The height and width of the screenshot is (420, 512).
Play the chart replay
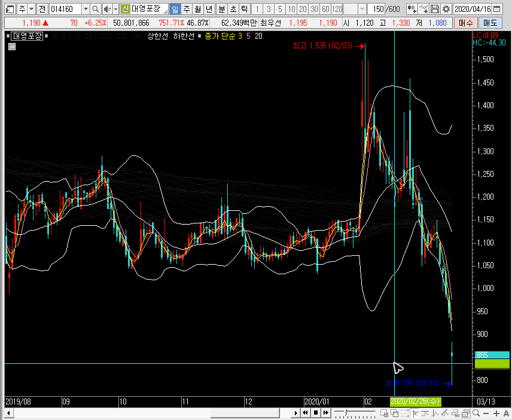coord(296,413)
